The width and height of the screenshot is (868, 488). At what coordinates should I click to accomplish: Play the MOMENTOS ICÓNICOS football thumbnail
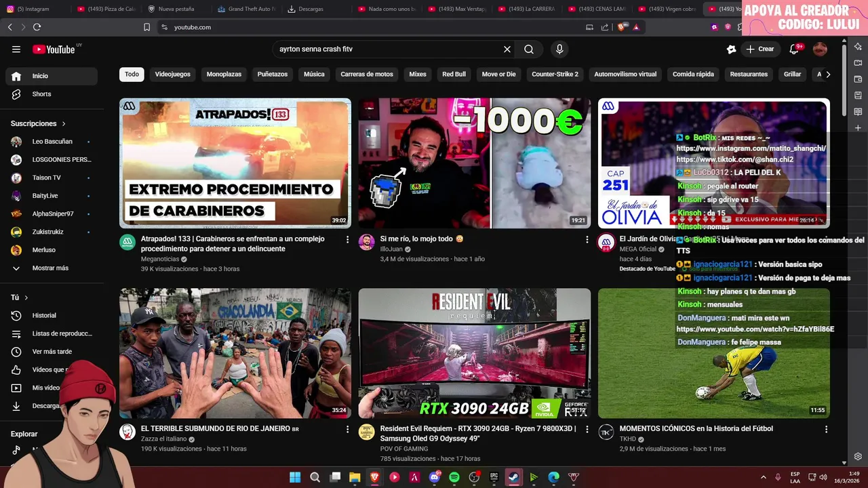pyautogui.click(x=713, y=353)
